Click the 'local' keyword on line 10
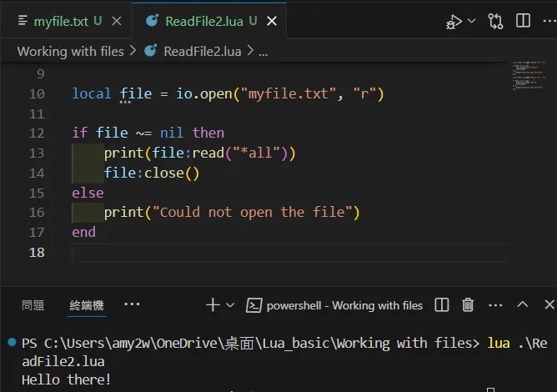557x392 pixels. click(x=92, y=93)
